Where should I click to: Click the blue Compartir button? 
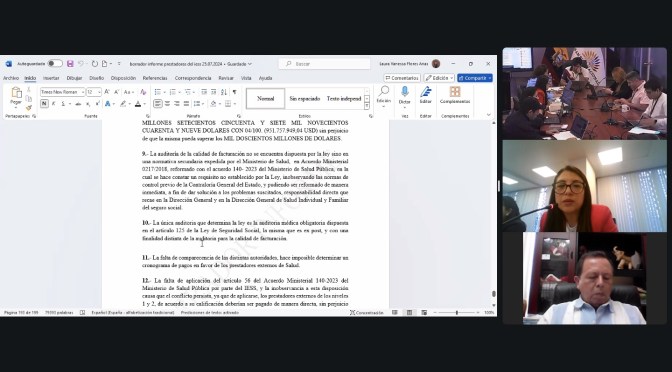pos(475,78)
